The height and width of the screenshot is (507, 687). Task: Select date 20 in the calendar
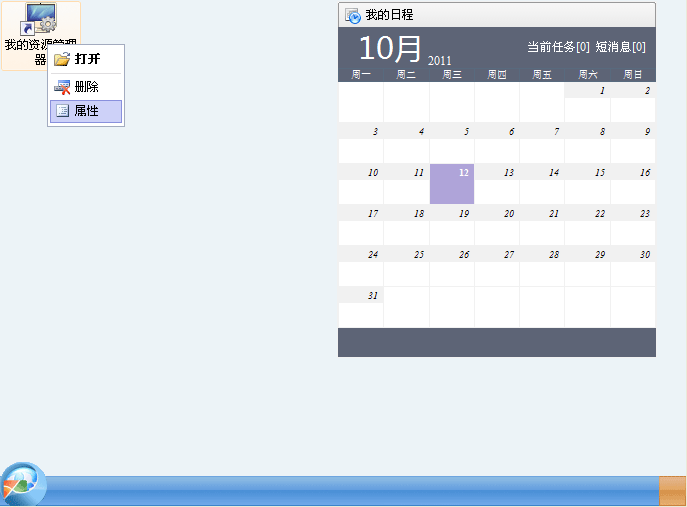(x=497, y=225)
